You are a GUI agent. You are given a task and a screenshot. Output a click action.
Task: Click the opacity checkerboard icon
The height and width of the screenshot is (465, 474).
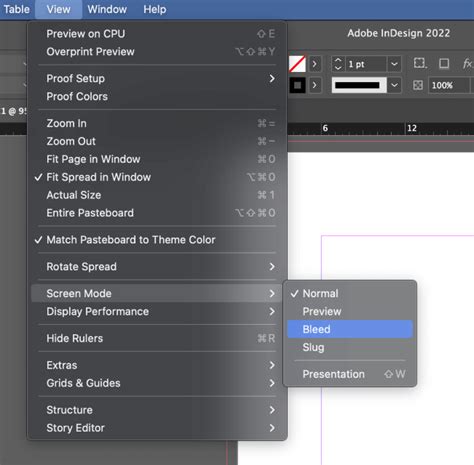[x=418, y=85]
